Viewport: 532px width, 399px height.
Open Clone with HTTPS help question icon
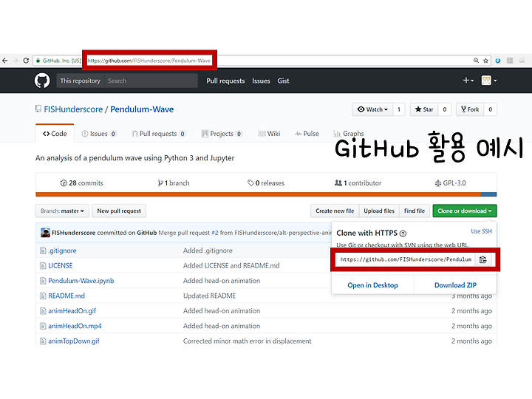coord(403,233)
